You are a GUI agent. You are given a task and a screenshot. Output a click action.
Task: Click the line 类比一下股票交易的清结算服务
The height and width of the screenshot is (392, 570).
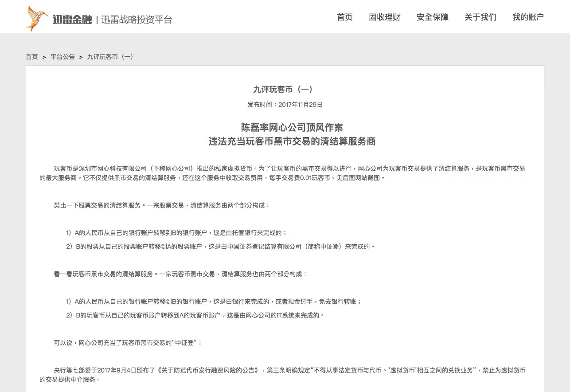point(162,205)
